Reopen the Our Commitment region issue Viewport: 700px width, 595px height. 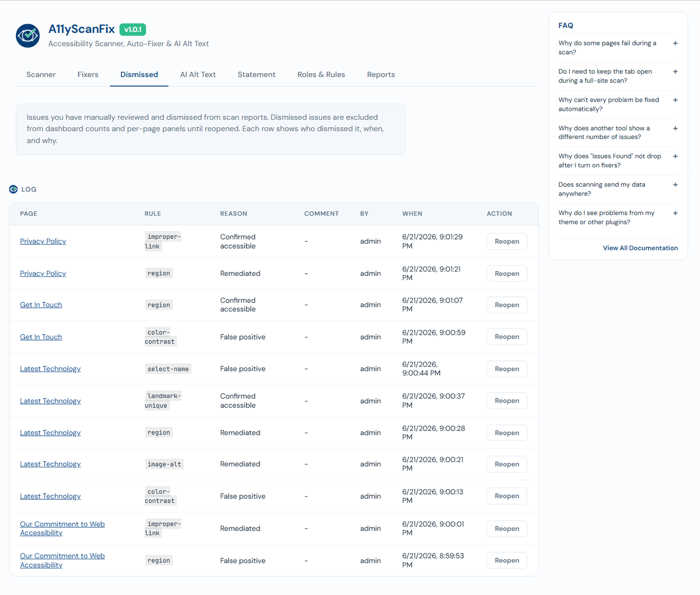point(507,560)
